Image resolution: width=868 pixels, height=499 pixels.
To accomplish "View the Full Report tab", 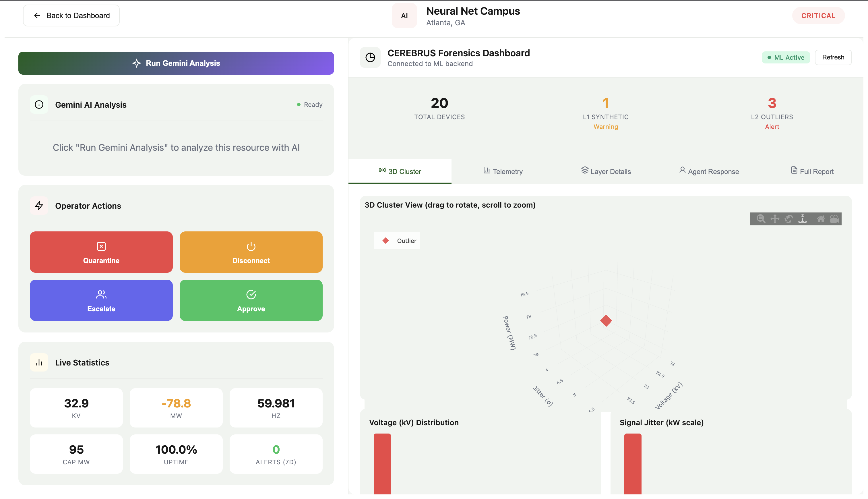I will click(812, 171).
